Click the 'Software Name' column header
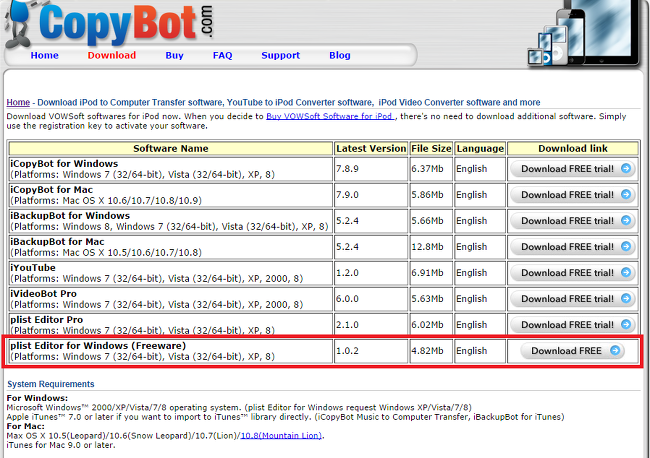This screenshot has height=458, width=650. [171, 148]
